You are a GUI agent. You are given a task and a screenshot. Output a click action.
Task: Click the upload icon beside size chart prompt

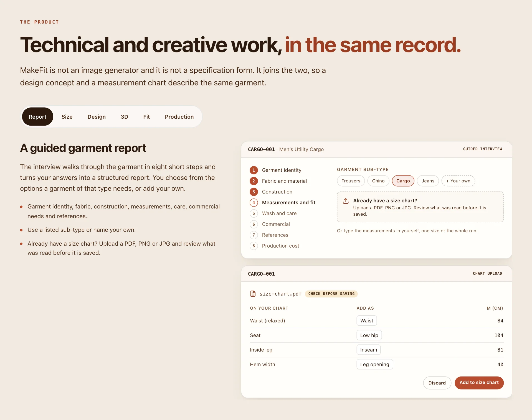pyautogui.click(x=346, y=201)
